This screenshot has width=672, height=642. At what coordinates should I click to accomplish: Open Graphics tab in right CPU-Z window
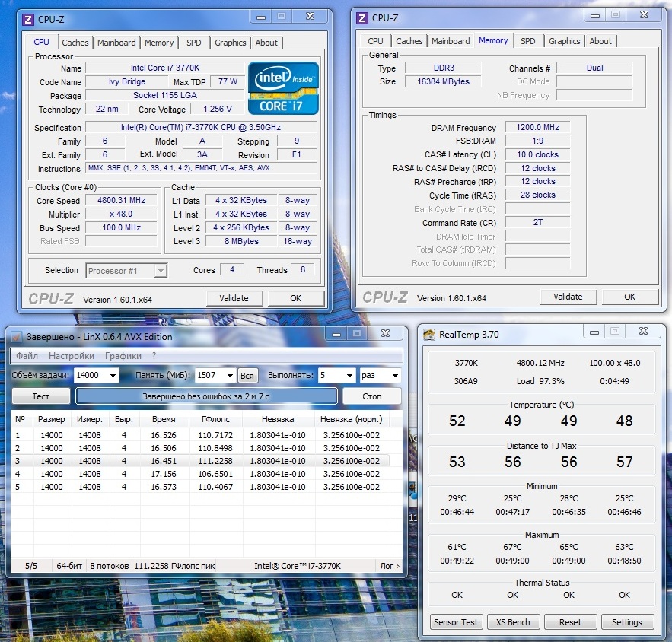click(565, 41)
